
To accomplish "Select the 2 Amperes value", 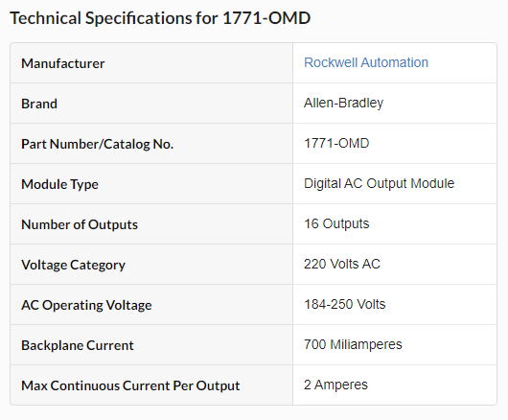I will click(335, 385).
